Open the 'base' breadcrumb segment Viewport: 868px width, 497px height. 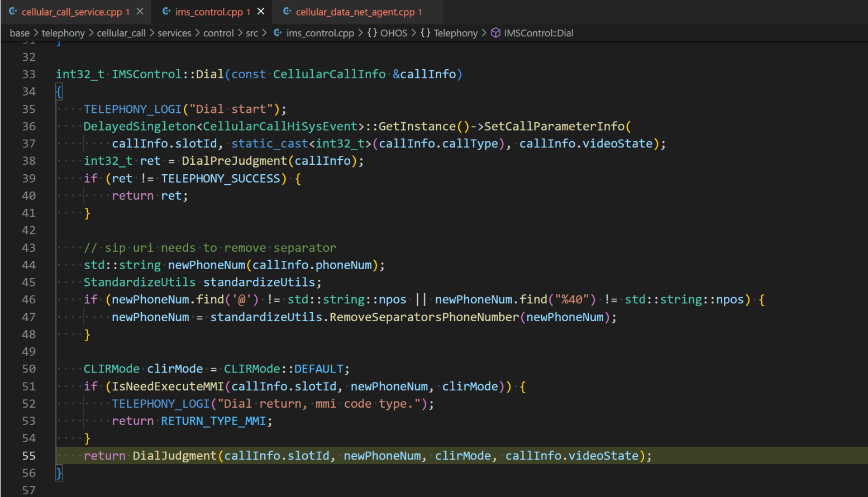pyautogui.click(x=20, y=33)
